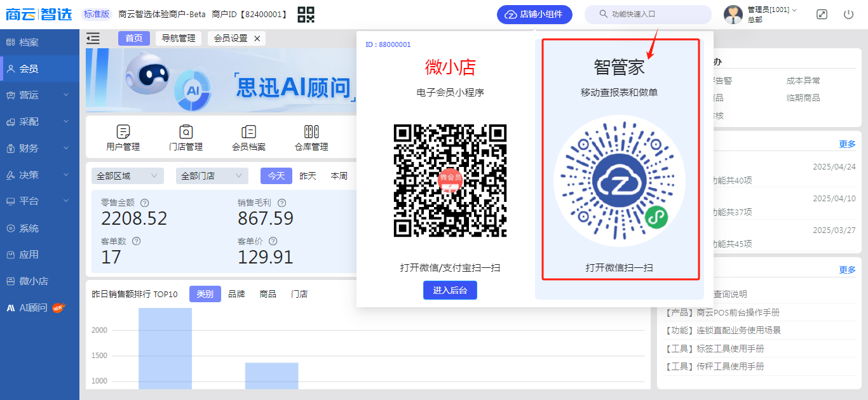Open the 全部门店 dropdown
The image size is (868, 400).
[x=212, y=176]
